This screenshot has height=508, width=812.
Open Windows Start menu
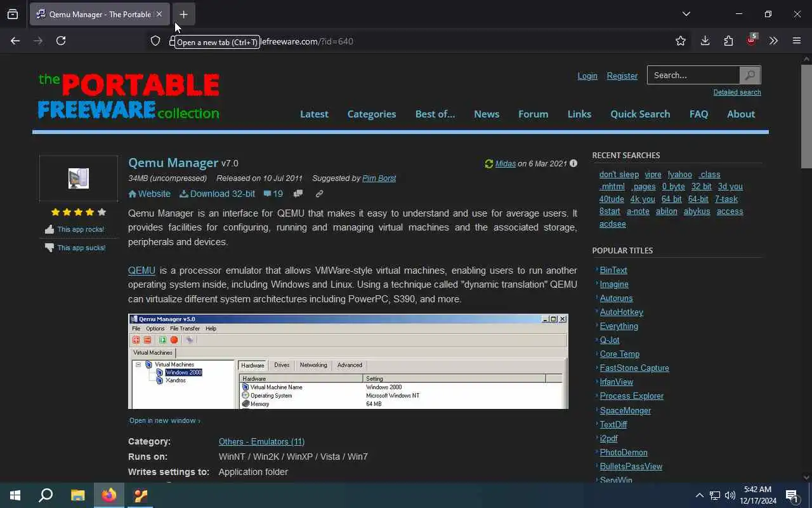point(15,495)
